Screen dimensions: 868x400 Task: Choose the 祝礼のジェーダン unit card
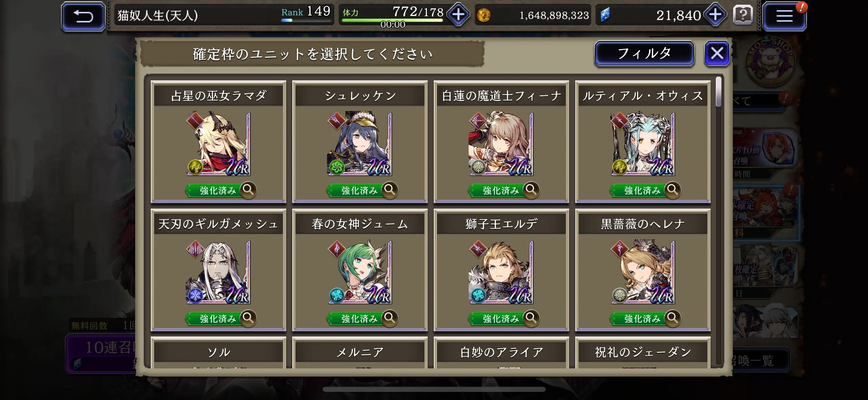pyautogui.click(x=643, y=353)
